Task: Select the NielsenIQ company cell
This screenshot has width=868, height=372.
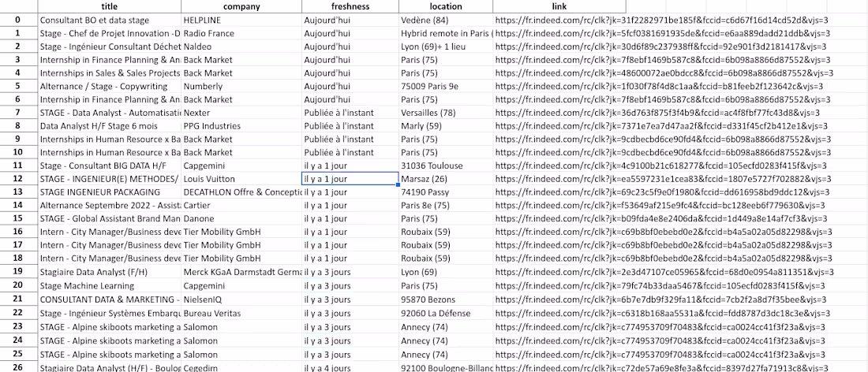Action: click(204, 299)
